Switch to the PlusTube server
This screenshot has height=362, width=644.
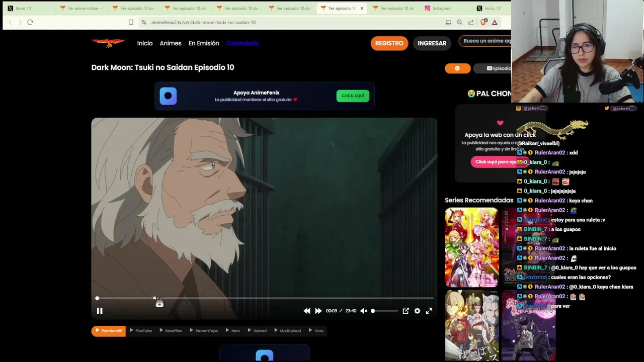[141, 331]
